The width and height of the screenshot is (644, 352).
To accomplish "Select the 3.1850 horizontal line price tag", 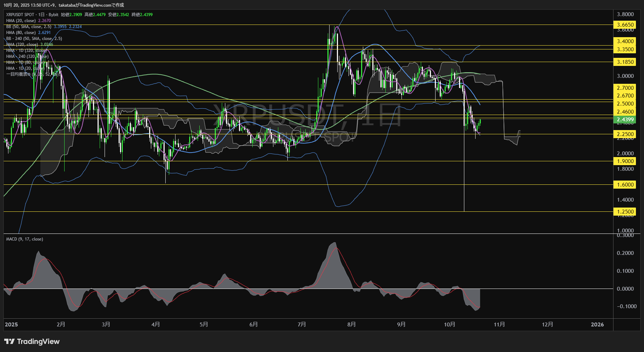I will click(x=625, y=62).
